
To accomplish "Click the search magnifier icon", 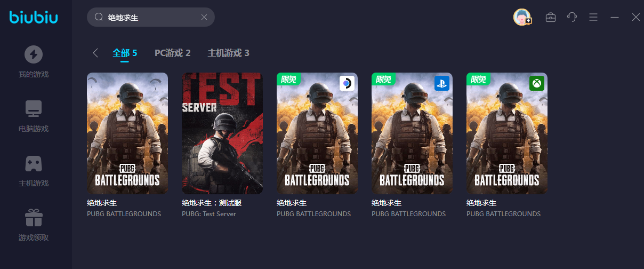I will [99, 17].
